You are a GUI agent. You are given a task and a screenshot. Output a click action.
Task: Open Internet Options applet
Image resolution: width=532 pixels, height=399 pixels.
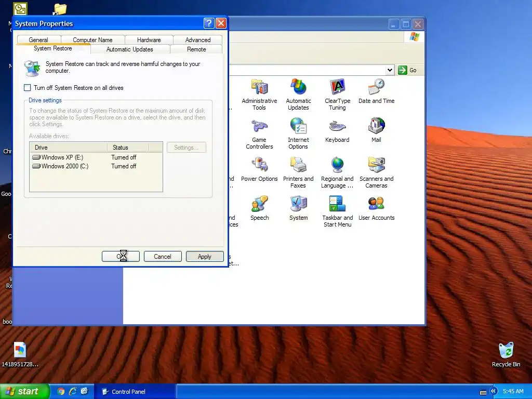(x=298, y=134)
